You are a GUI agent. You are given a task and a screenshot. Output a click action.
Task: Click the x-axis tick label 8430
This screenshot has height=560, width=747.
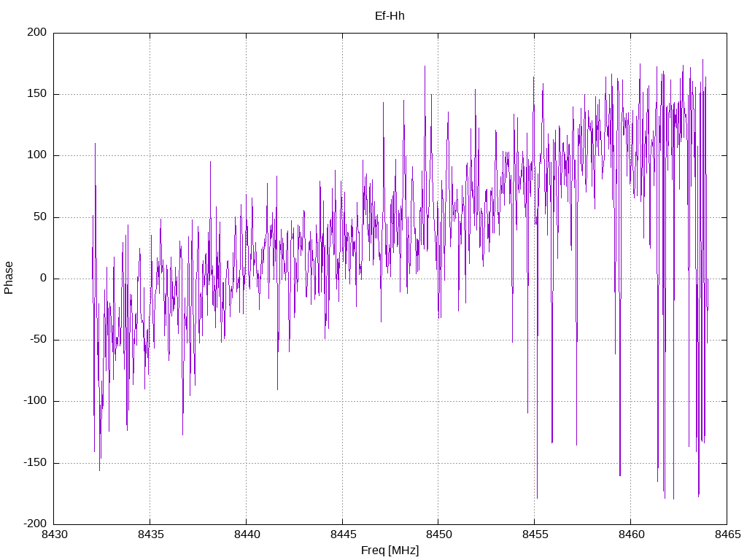pos(54,534)
